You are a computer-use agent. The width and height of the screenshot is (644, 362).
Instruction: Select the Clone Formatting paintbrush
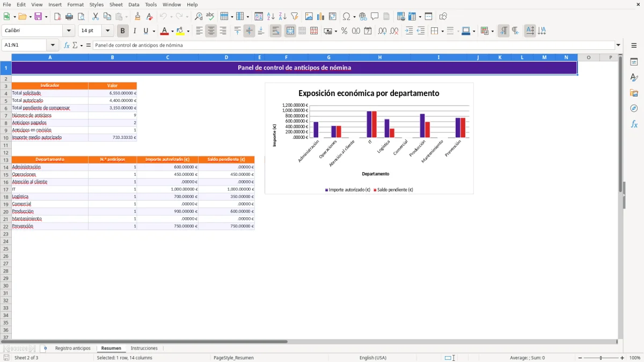point(137,17)
